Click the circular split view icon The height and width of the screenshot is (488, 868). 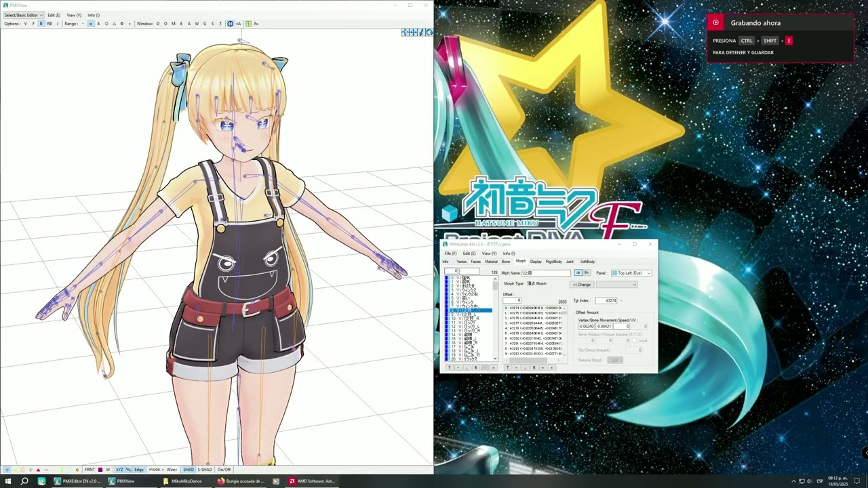pyautogui.click(x=229, y=24)
